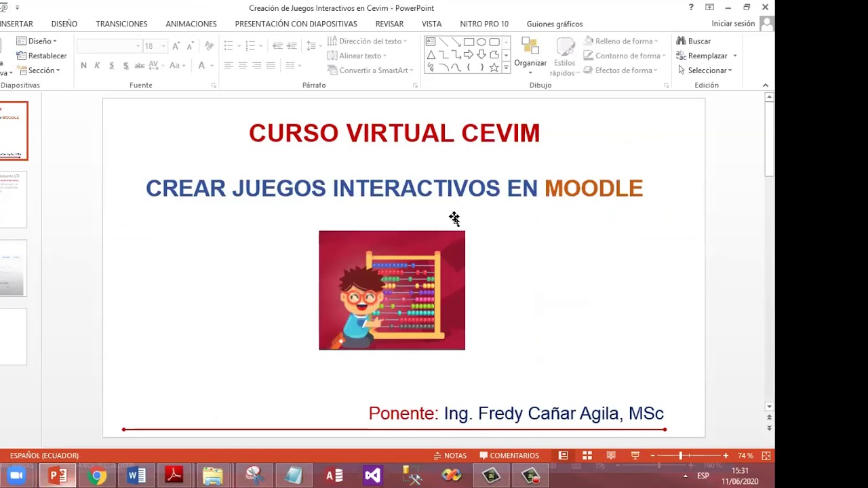
Task: Fit slide to current window icon
Action: 766,455
